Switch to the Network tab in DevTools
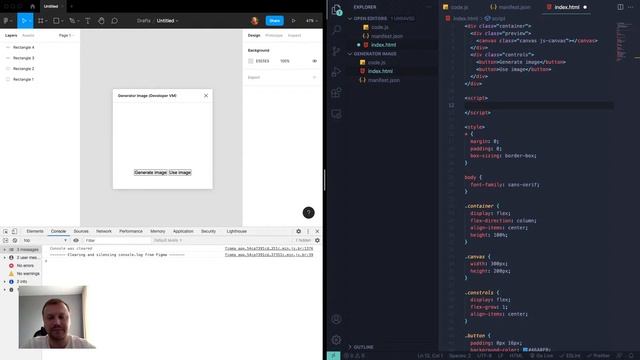Image resolution: width=640 pixels, height=360 pixels. click(x=104, y=231)
